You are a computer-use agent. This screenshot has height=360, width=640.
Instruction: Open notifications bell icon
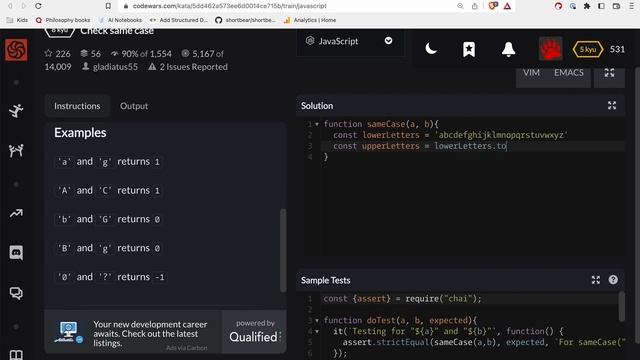tap(508, 49)
